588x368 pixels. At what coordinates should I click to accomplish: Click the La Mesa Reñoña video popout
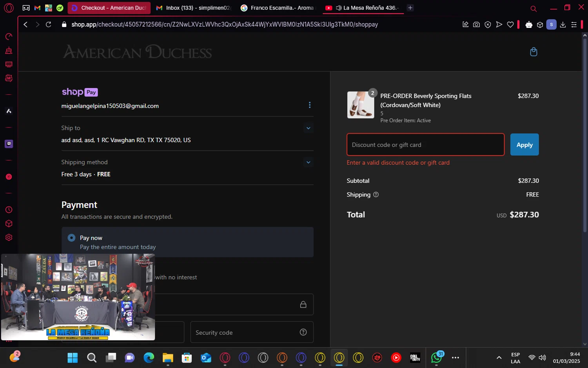click(78, 297)
